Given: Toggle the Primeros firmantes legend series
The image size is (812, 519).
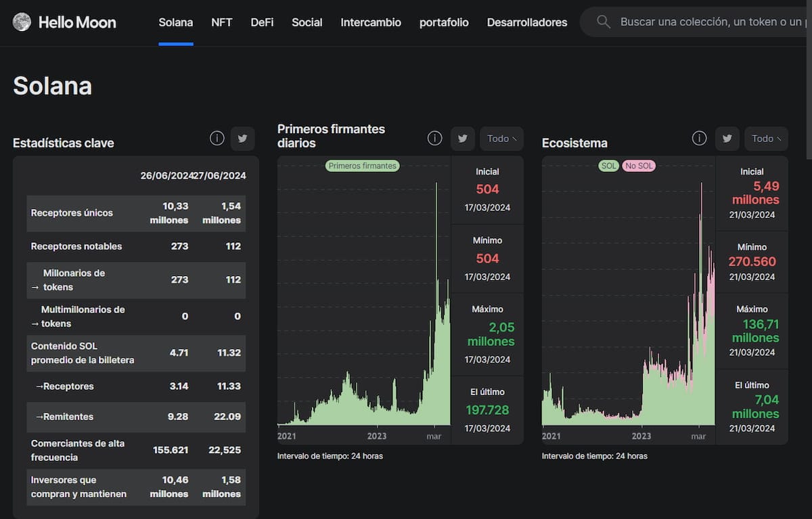Looking at the screenshot, I should click(x=363, y=166).
